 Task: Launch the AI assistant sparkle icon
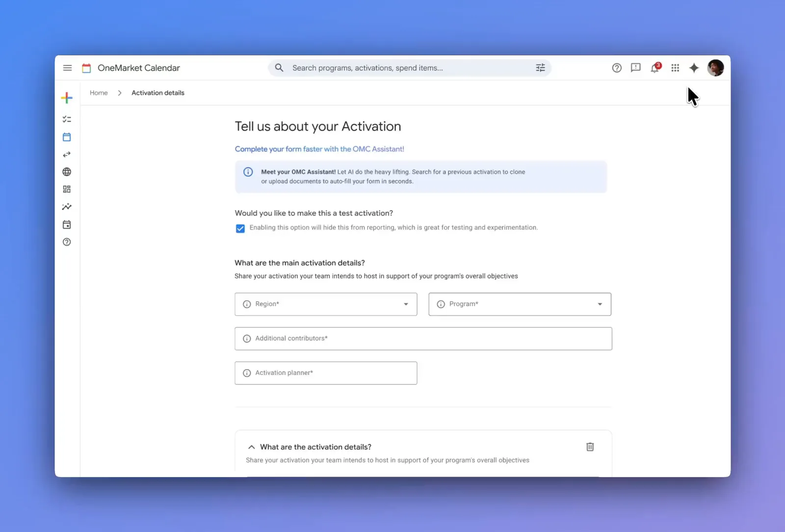click(x=694, y=68)
